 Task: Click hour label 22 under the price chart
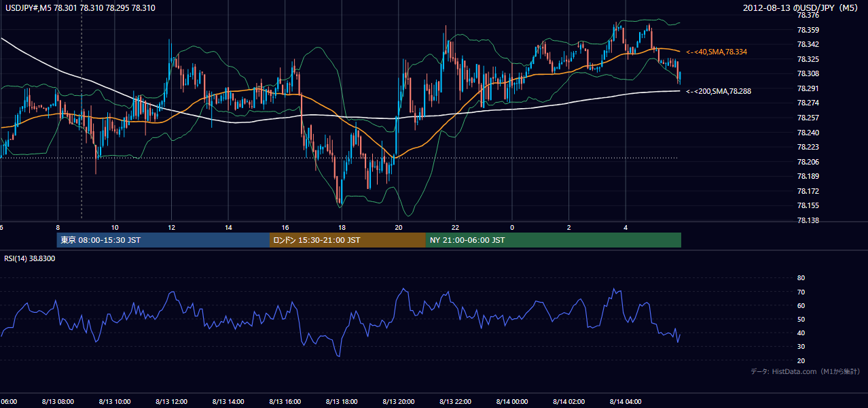click(455, 227)
